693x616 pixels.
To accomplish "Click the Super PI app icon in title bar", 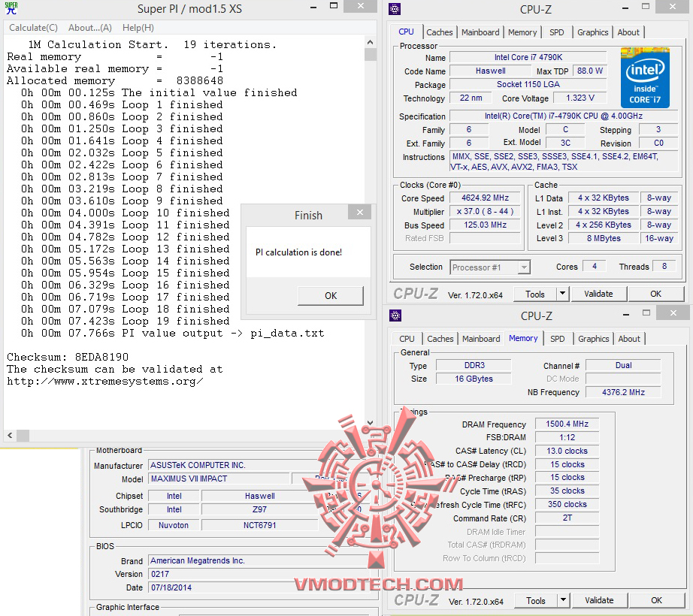I will click(11, 8).
